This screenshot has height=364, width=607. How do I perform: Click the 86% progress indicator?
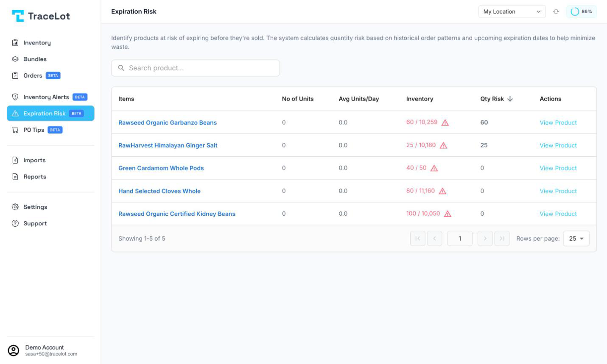(x=581, y=12)
